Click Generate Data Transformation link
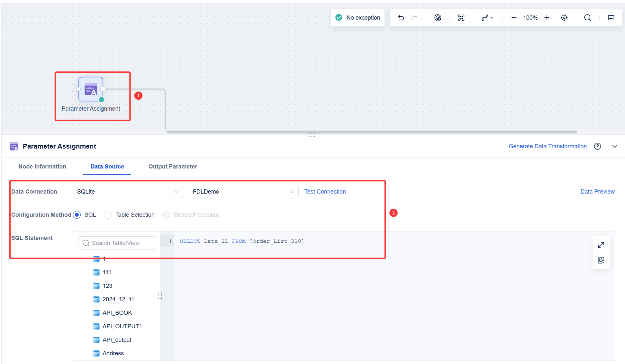 (548, 146)
